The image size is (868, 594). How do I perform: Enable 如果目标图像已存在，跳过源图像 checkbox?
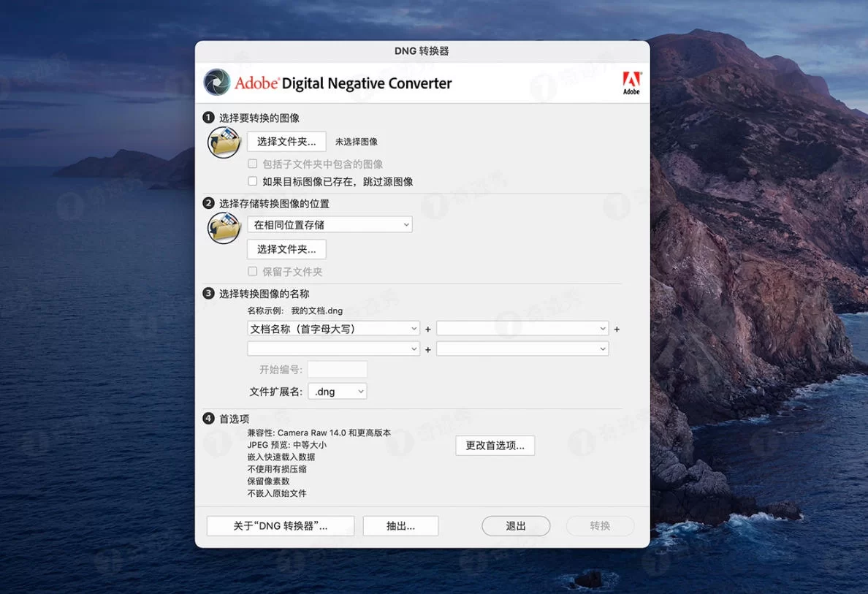pyautogui.click(x=252, y=181)
